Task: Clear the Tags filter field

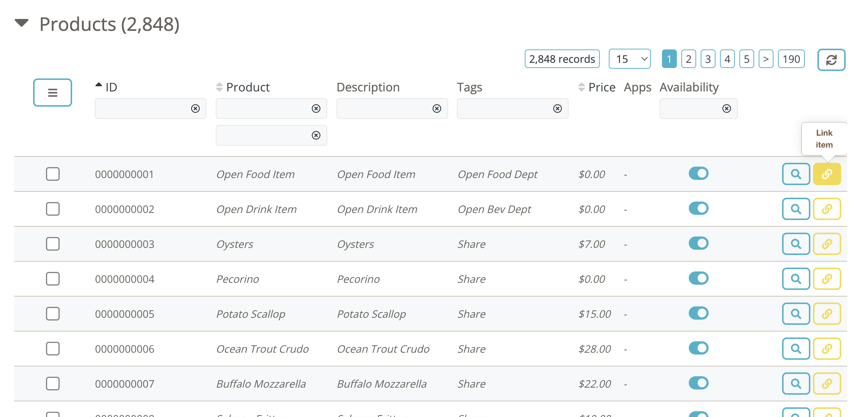Action: pos(557,109)
